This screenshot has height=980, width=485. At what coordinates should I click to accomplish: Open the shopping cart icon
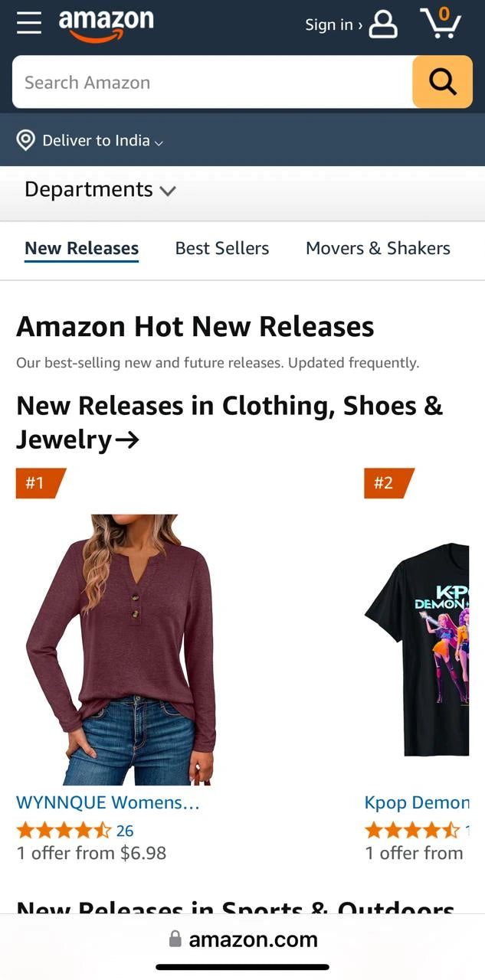coord(441,22)
